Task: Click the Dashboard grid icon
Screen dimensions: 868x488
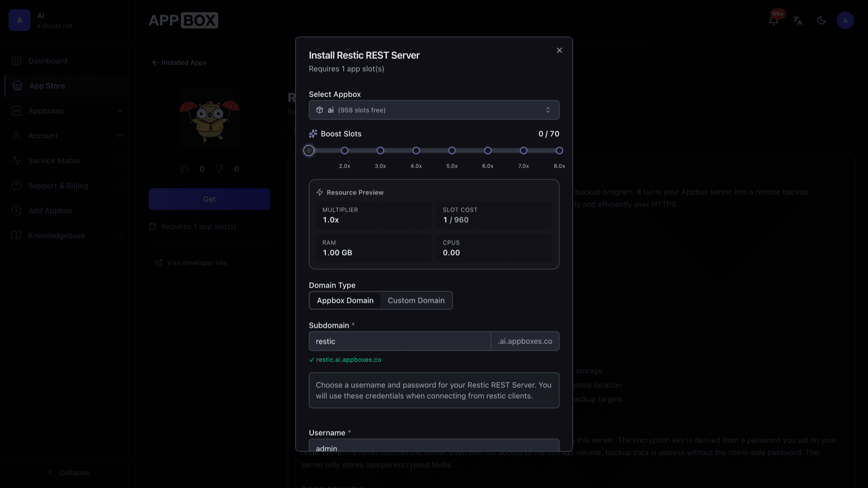Action: click(x=16, y=61)
